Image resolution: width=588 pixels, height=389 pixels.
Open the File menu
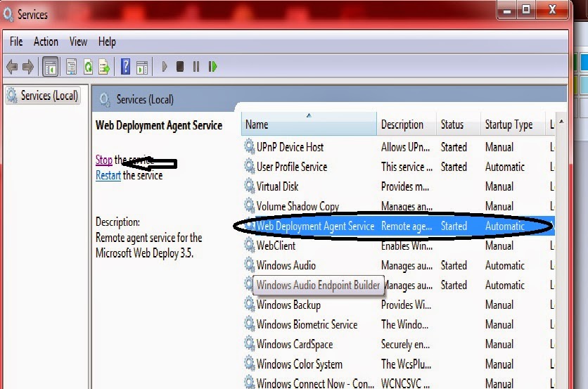point(16,42)
